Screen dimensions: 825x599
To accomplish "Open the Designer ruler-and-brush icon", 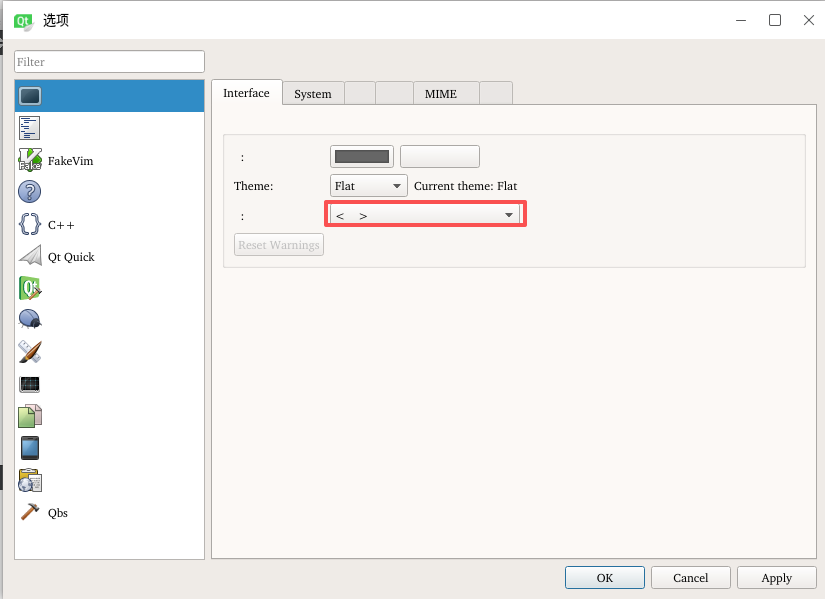I will (29, 352).
